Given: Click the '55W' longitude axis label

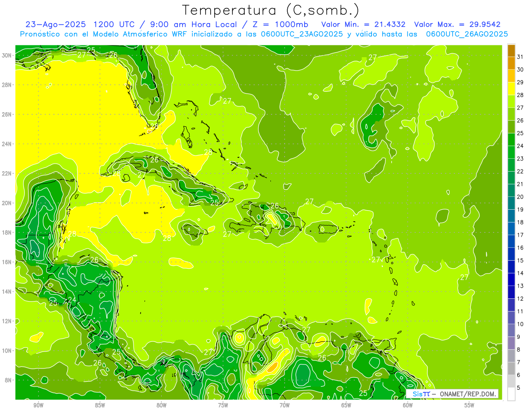Looking at the screenshot, I should pos(469,405).
